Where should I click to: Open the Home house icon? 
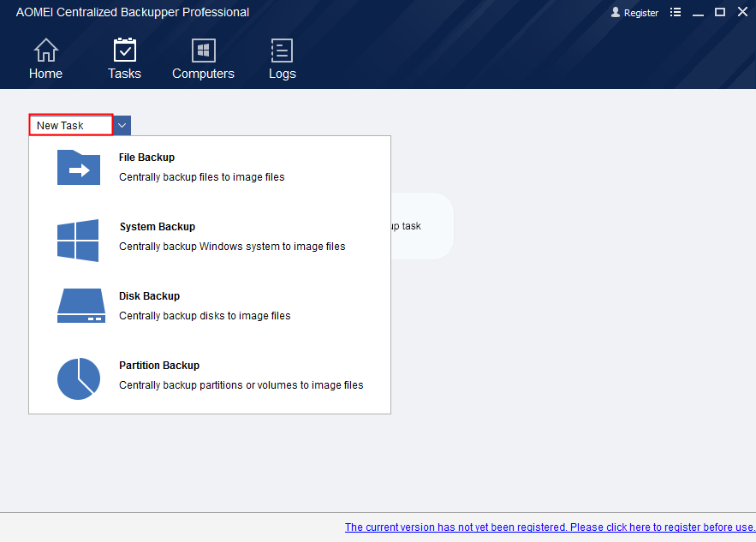click(x=45, y=51)
